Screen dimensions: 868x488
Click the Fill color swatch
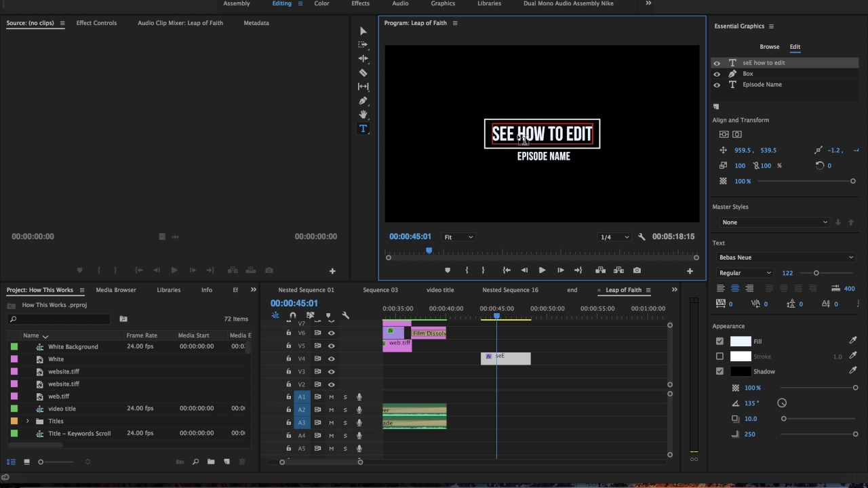pos(740,342)
